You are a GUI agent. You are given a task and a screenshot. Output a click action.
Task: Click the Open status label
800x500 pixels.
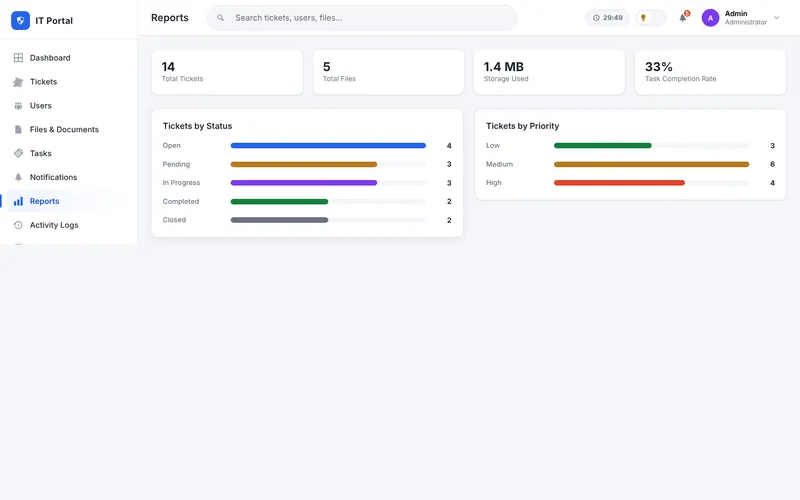(171, 145)
